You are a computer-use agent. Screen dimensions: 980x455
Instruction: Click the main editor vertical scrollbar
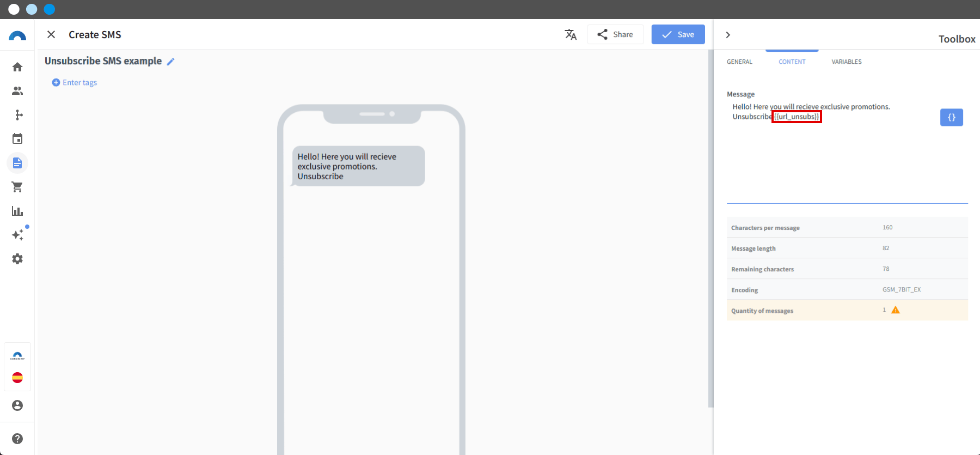[710, 229]
